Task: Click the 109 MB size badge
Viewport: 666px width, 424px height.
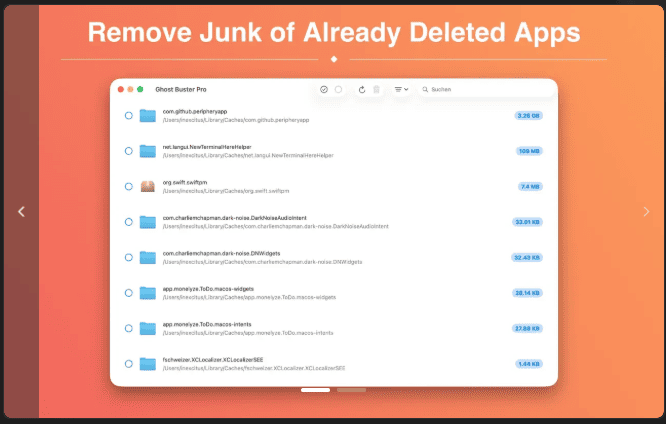Action: 529,151
